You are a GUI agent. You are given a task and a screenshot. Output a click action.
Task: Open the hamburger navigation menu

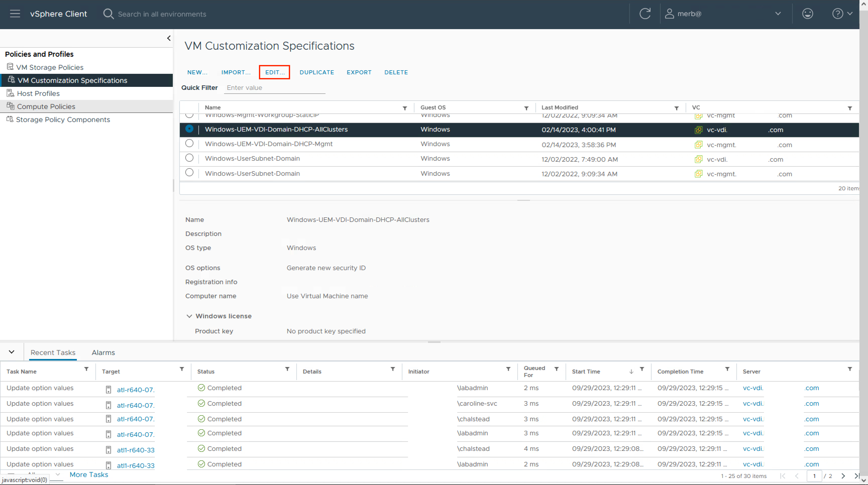[x=15, y=14]
